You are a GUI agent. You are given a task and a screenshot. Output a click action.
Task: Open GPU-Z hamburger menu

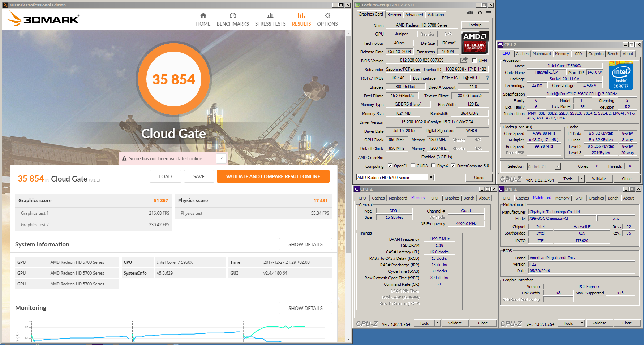[x=489, y=13]
